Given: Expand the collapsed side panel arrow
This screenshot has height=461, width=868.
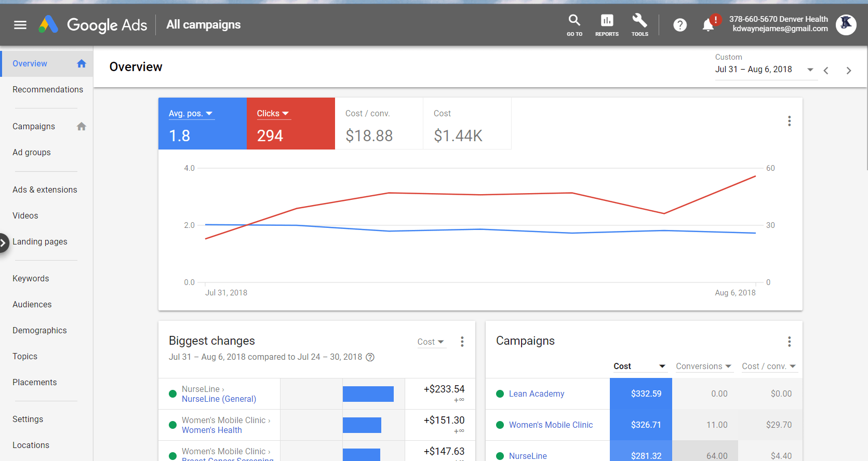Looking at the screenshot, I should (x=4, y=242).
